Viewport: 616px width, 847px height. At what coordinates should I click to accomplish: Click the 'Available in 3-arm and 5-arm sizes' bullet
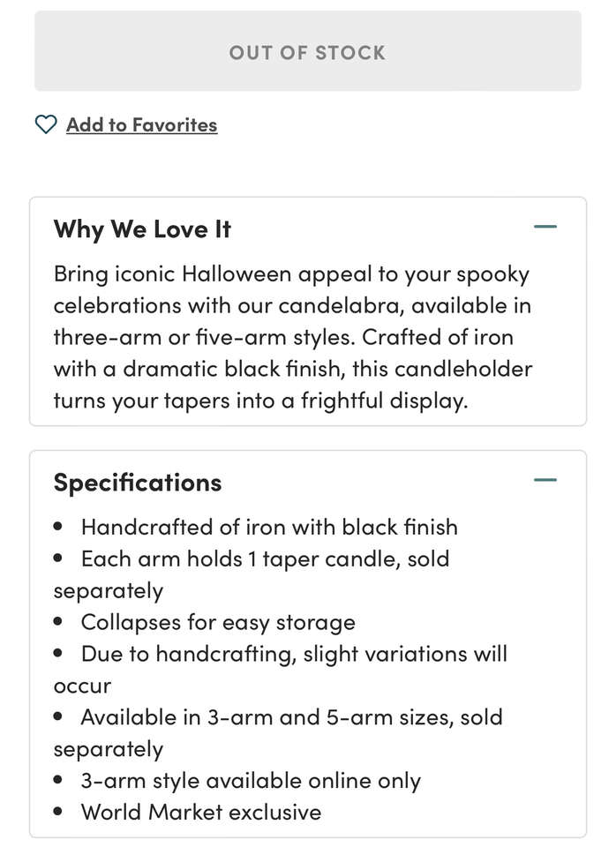coord(291,717)
